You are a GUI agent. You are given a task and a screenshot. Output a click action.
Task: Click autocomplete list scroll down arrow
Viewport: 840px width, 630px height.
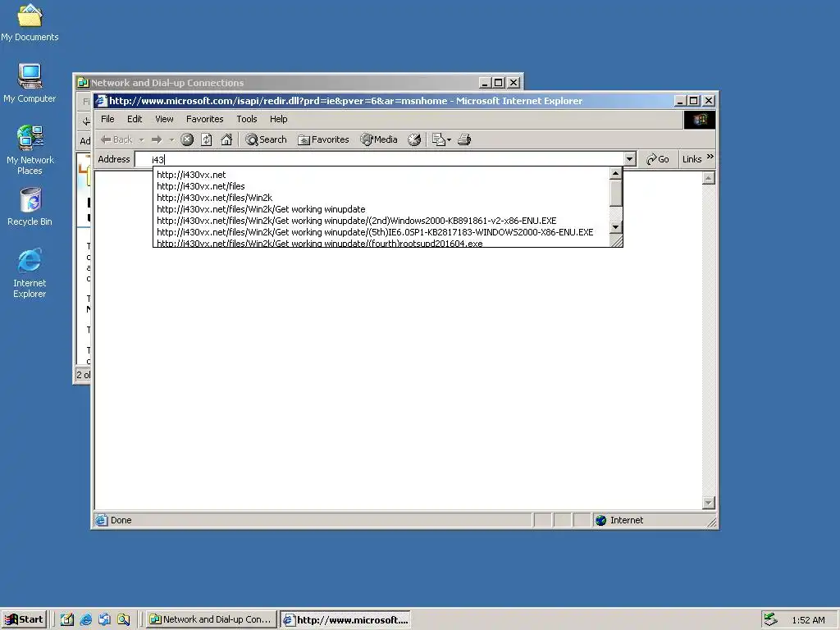click(x=615, y=227)
